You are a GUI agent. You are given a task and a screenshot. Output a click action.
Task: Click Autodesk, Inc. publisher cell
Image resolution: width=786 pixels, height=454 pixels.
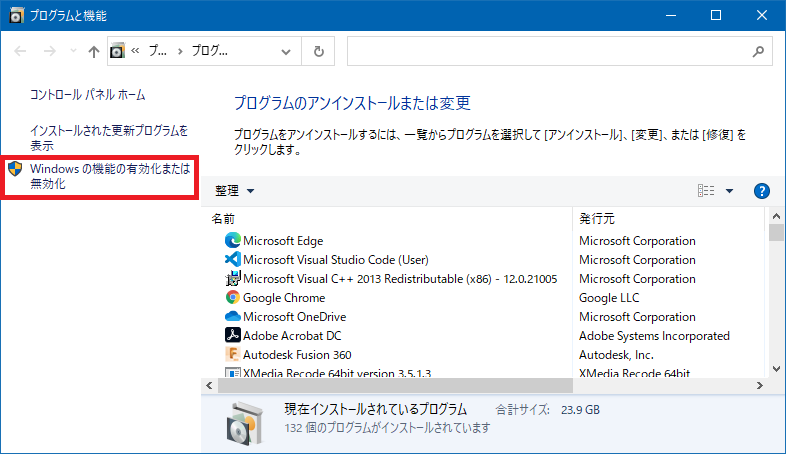(616, 355)
